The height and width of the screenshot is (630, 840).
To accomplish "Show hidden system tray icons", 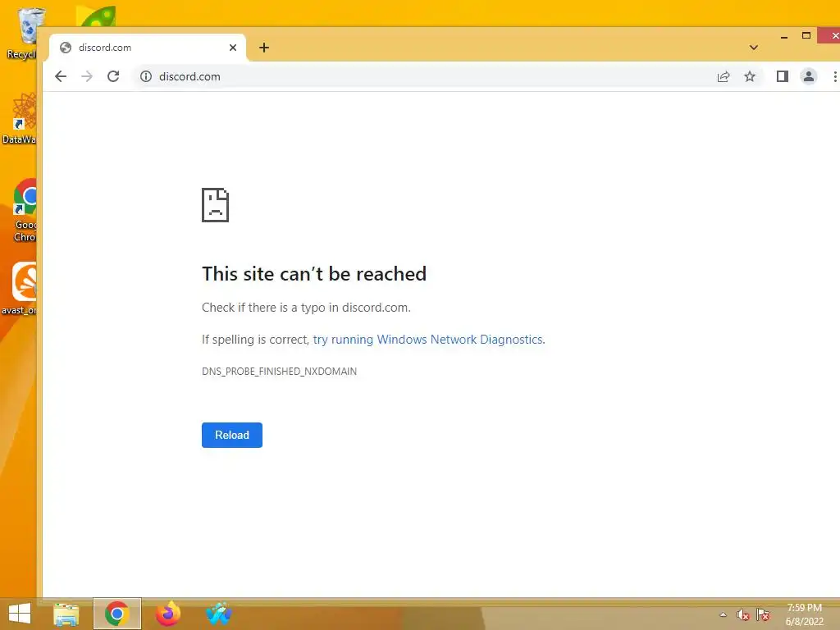I will tap(723, 614).
